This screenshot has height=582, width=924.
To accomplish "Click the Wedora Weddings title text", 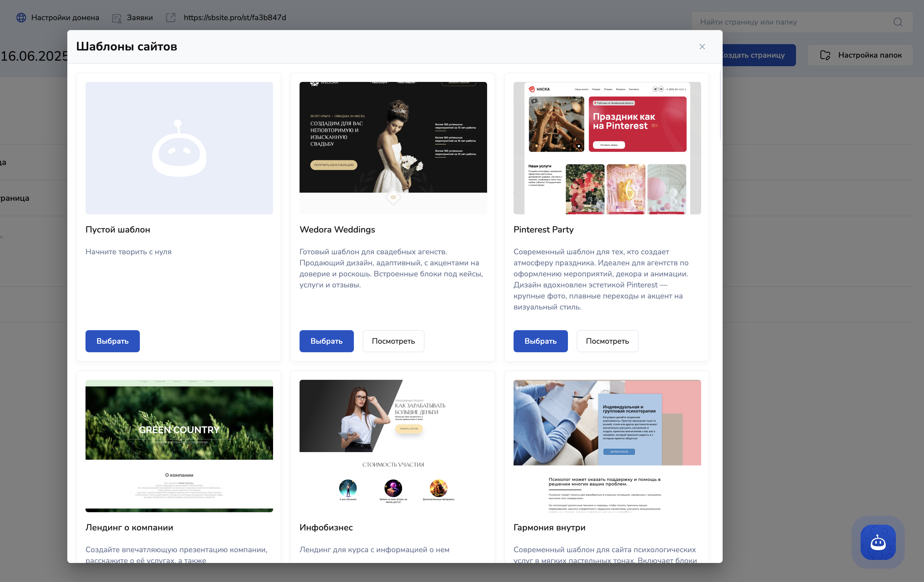I will point(337,229).
